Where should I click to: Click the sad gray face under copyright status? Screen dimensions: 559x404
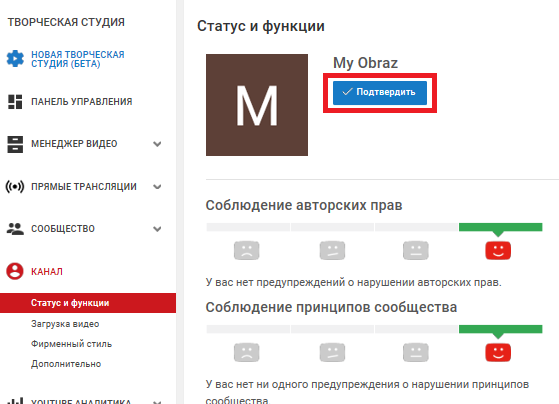coord(246,250)
